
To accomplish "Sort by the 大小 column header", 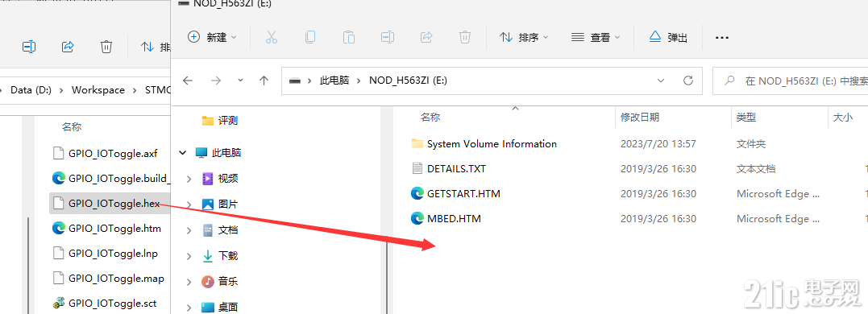I will point(842,118).
